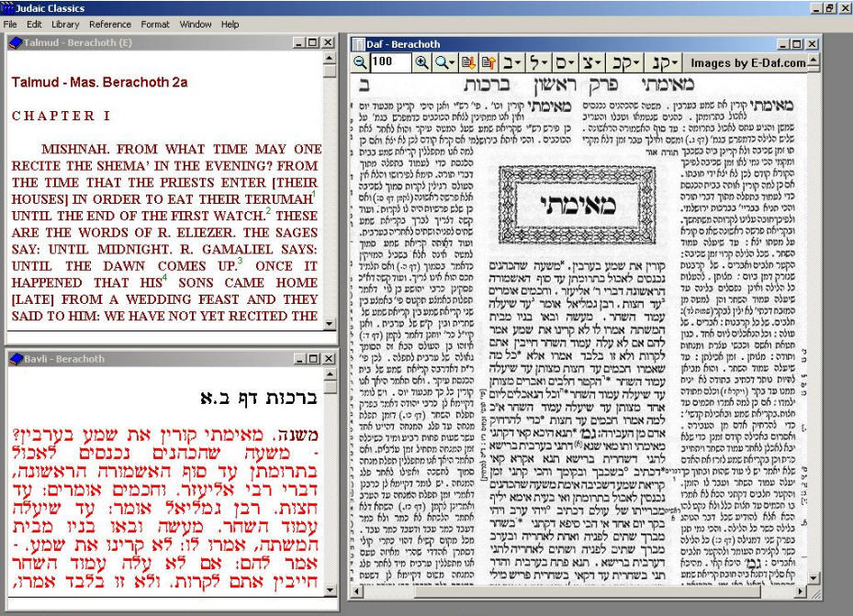Click the Hebrew heading ברכות דף ב.א
853x616 pixels.
pyautogui.click(x=258, y=398)
